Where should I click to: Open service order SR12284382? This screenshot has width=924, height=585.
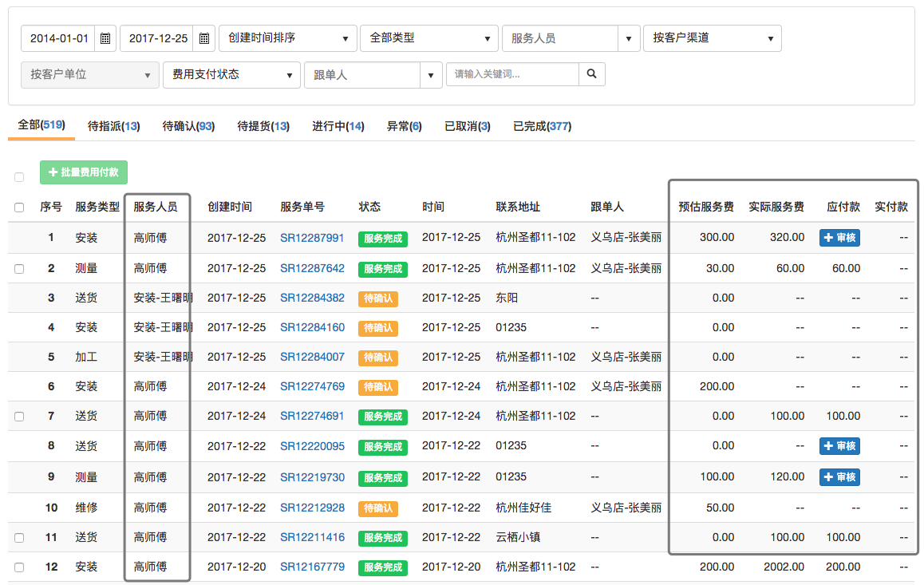(312, 298)
